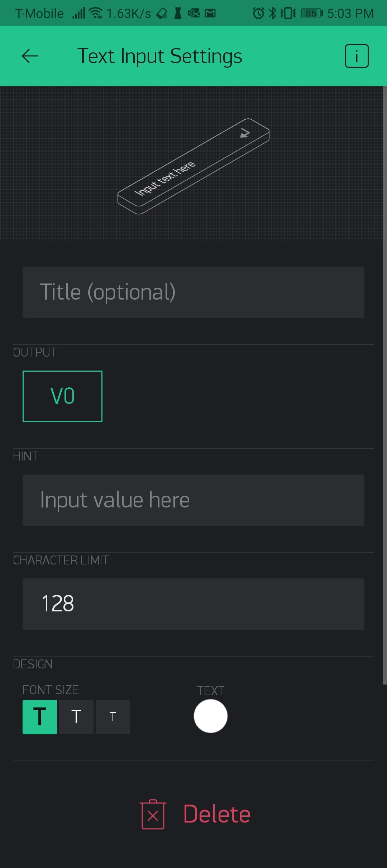
Task: Tap the back arrow icon
Action: 30,56
